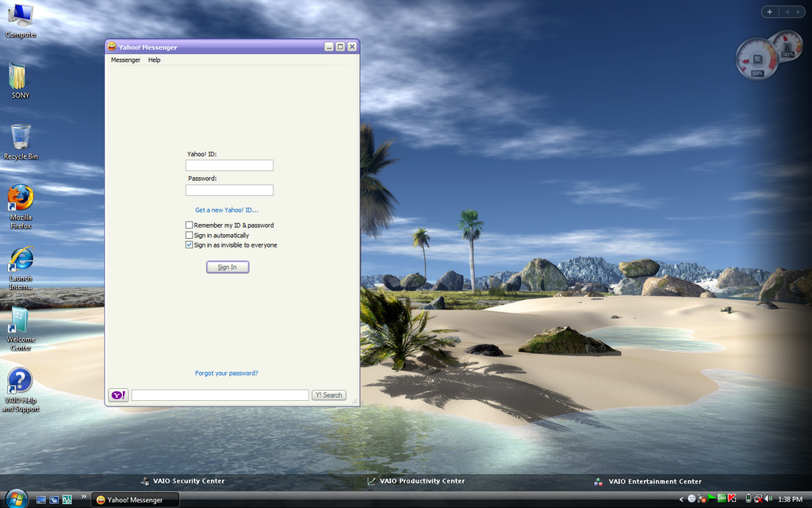Click Forgot your password link
This screenshot has width=812, height=508.
pyautogui.click(x=226, y=373)
